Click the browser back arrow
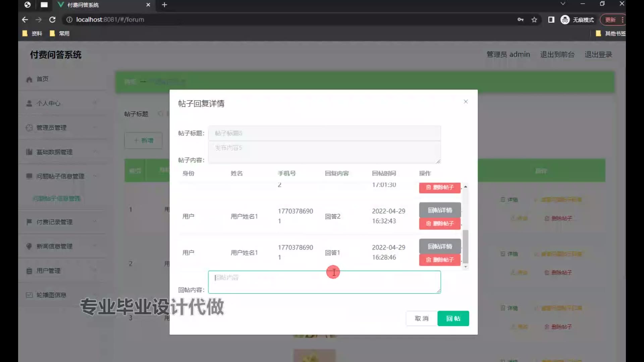Viewport: 644px width, 362px height. tap(25, 20)
